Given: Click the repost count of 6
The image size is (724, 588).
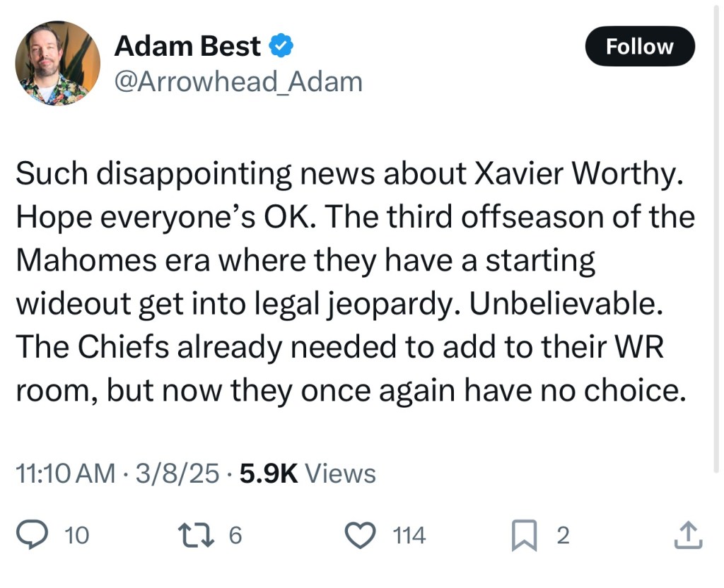Looking at the screenshot, I should [235, 536].
